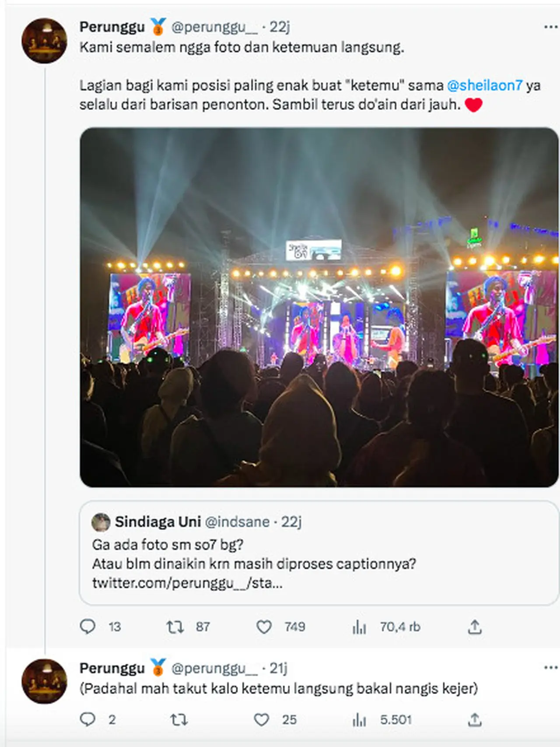Share the second Perunggu tweet
This screenshot has height=747, width=560.
pos(475,720)
